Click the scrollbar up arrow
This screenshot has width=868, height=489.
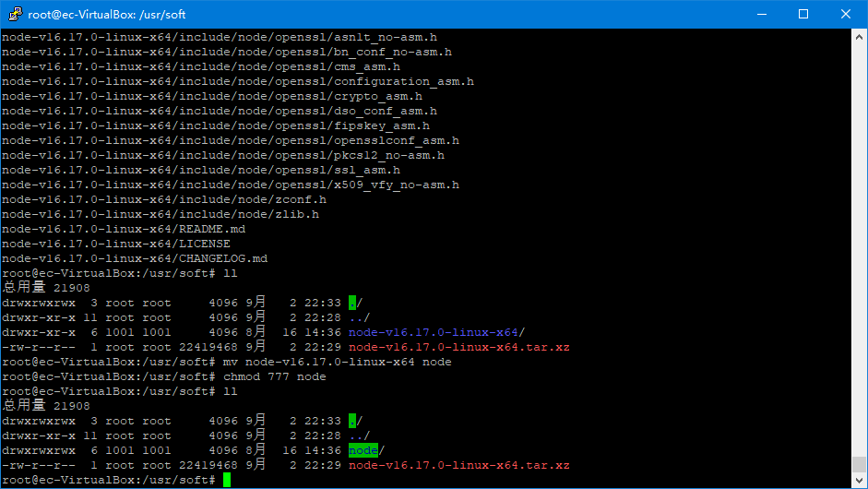pyautogui.click(x=859, y=37)
